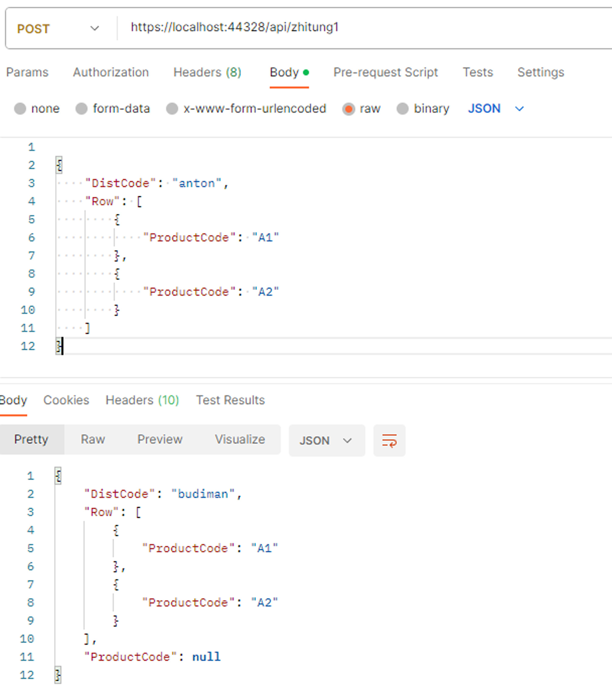The width and height of the screenshot is (612, 700).
Task: Switch to the Authorization tab
Action: (111, 72)
